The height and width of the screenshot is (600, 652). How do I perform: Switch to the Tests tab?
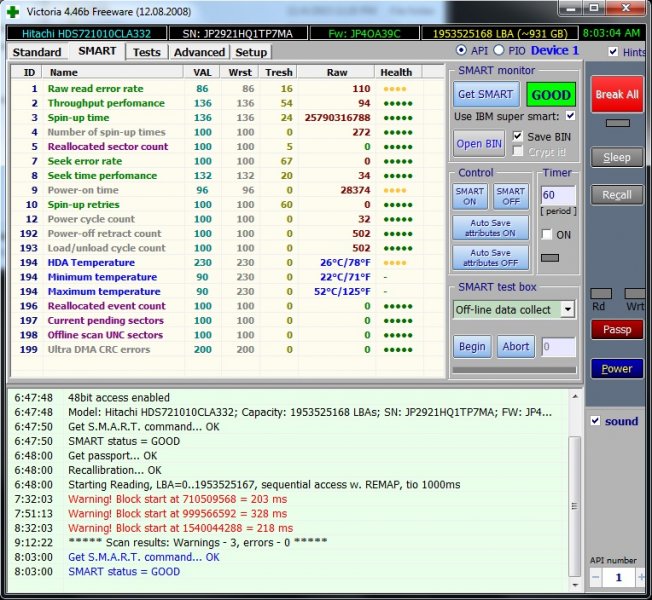(x=146, y=52)
